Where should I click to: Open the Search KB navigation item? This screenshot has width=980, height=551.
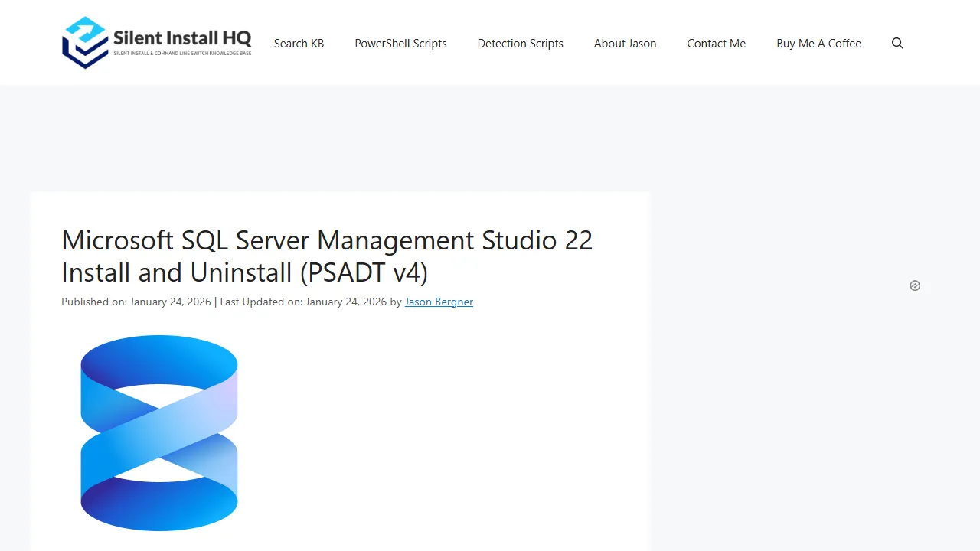[x=299, y=44]
